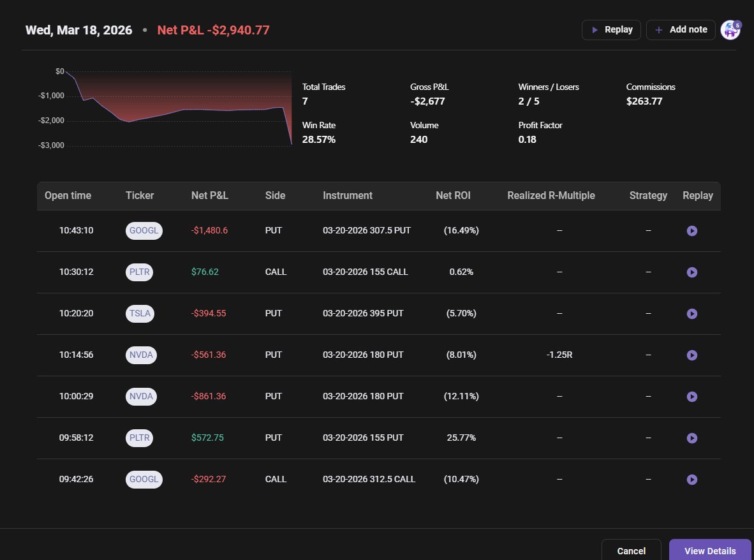This screenshot has width=754, height=560.
Task: Click the Win Rate 28.57% value
Action: point(318,140)
